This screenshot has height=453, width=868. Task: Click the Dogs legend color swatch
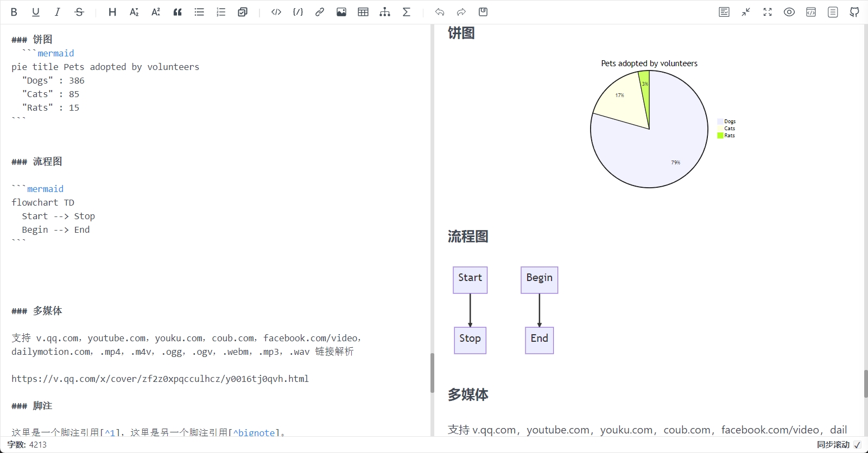tap(720, 122)
